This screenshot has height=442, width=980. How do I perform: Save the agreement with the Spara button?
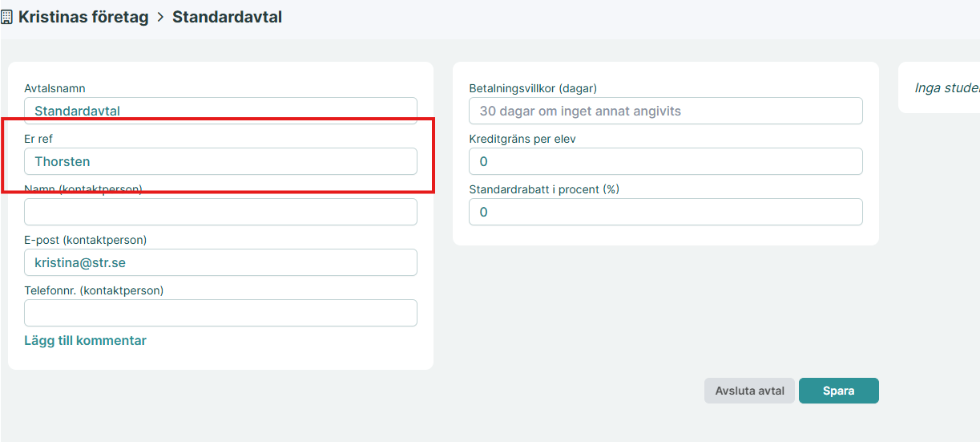(838, 391)
